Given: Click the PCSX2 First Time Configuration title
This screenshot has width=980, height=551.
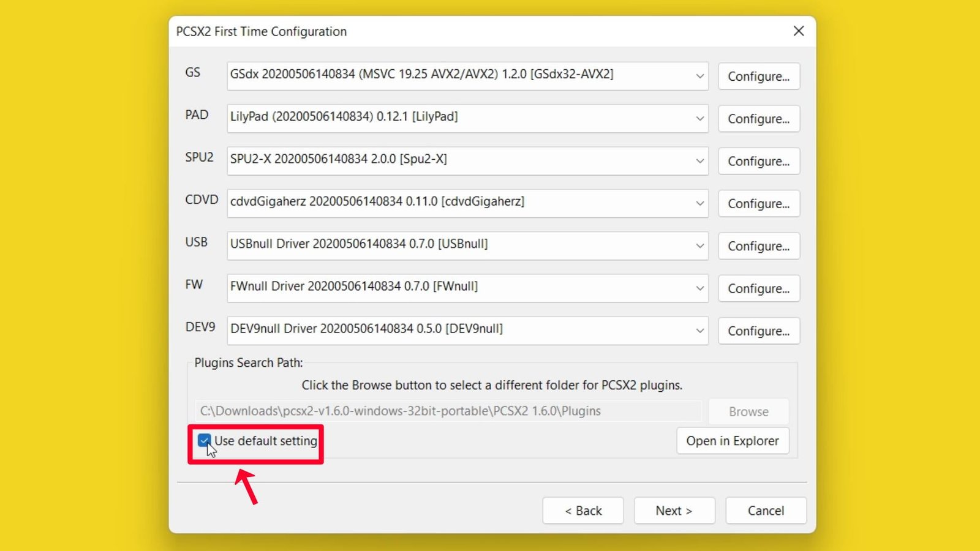Looking at the screenshot, I should pos(262,31).
